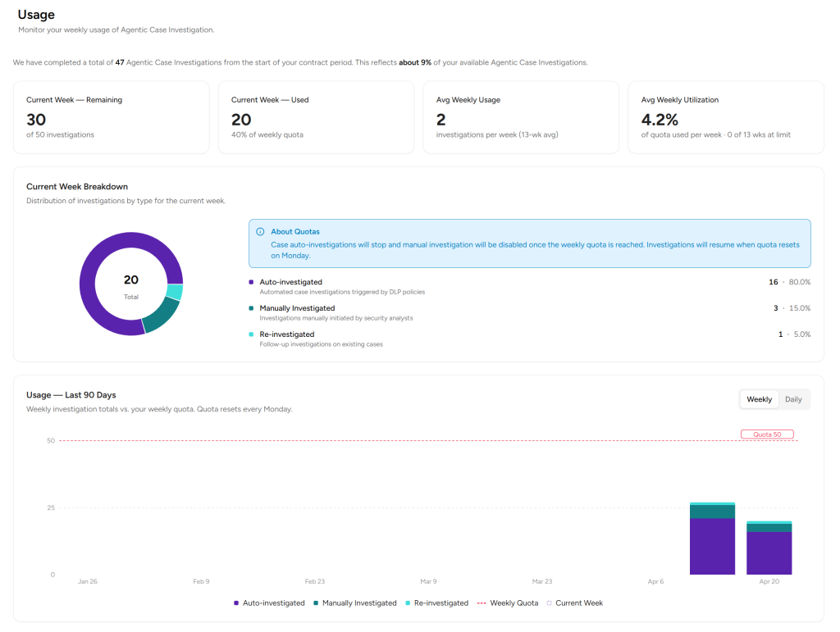Image resolution: width=840 pixels, height=632 pixels.
Task: Click the tallest bar before Apr 20
Action: click(x=712, y=539)
